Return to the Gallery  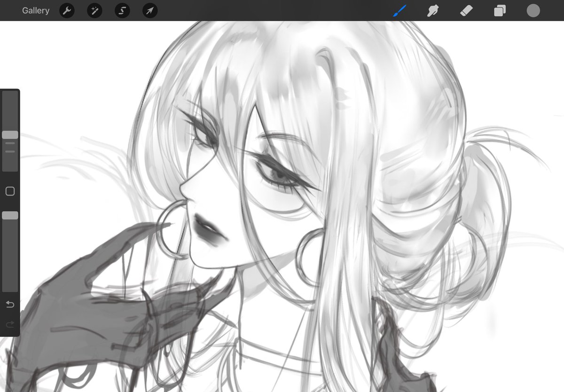[x=36, y=10]
